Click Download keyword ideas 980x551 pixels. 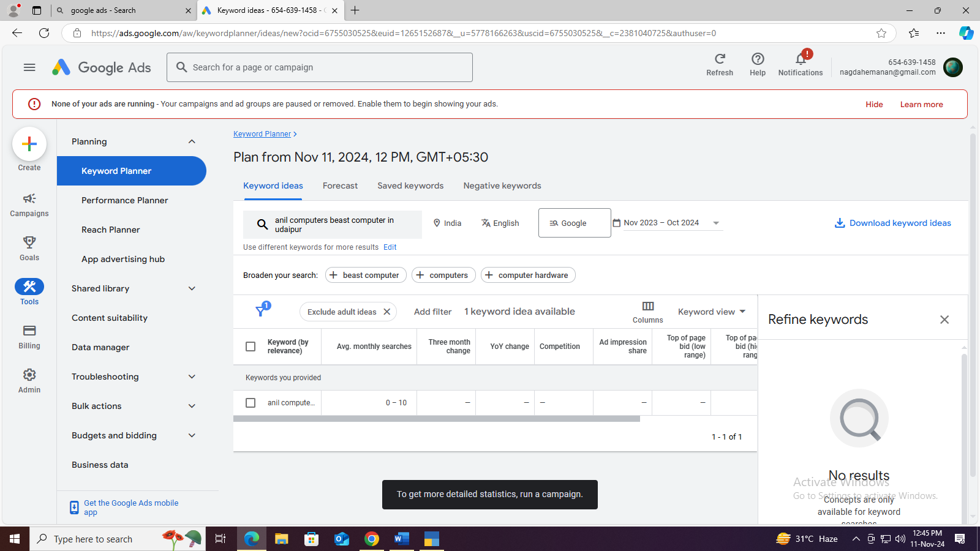click(x=892, y=223)
